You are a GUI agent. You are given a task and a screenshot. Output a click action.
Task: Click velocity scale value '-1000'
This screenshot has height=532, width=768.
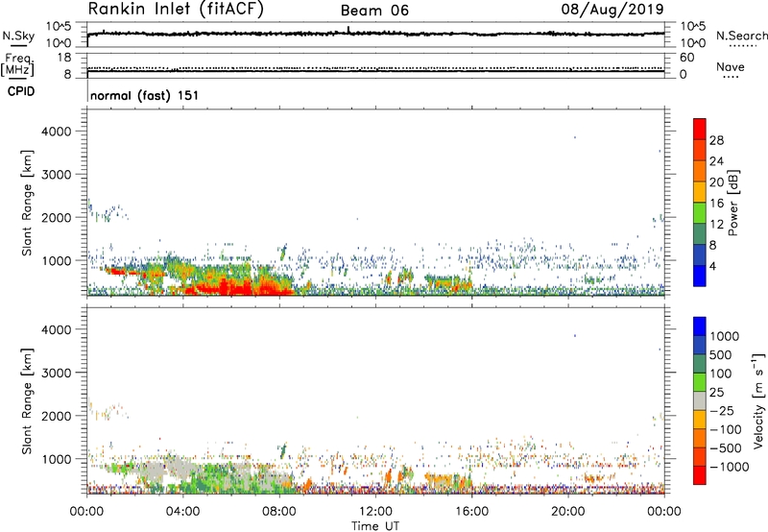pos(730,467)
